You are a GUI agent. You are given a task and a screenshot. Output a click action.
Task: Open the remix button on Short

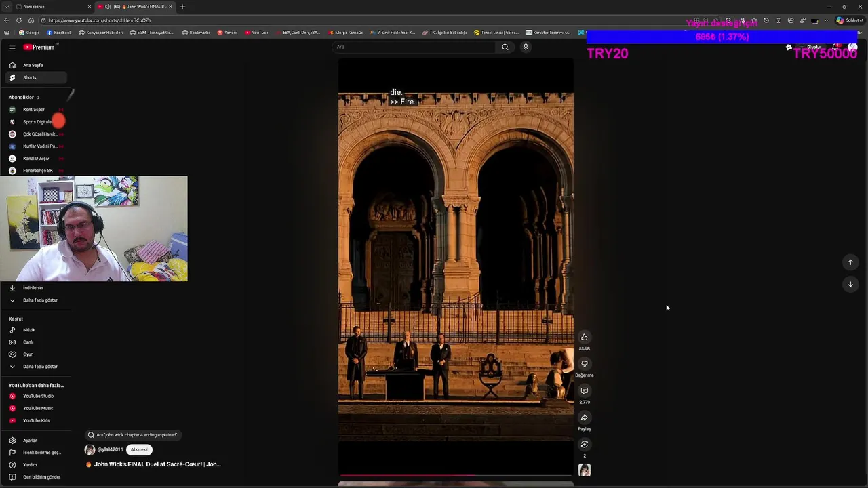[584, 444]
